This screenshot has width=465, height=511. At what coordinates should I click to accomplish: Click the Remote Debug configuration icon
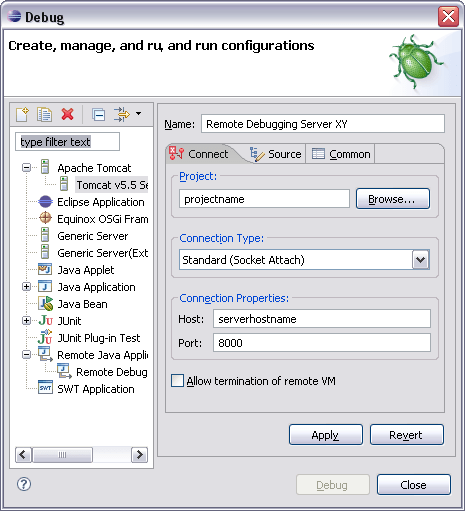point(64,371)
